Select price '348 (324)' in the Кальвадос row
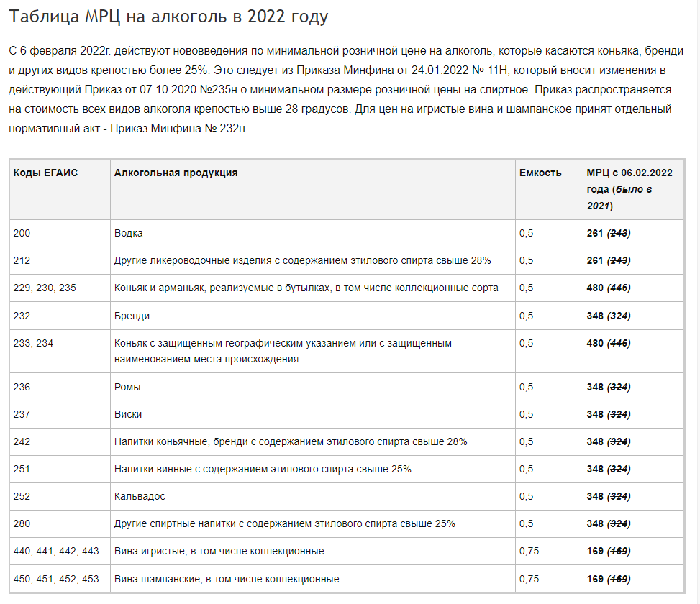Screen dimensions: 700x604 pos(634,496)
